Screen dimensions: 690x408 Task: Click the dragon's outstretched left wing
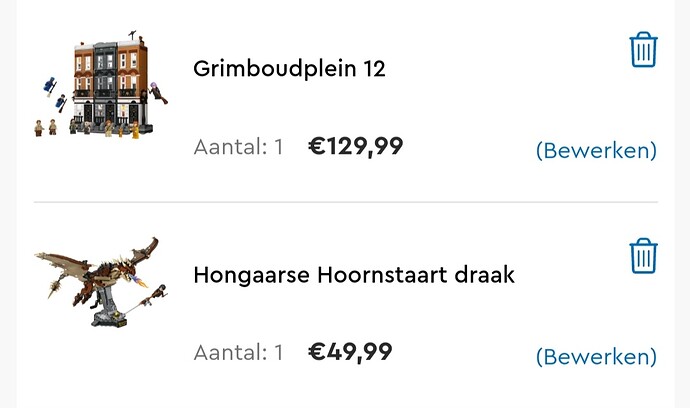tap(60, 262)
